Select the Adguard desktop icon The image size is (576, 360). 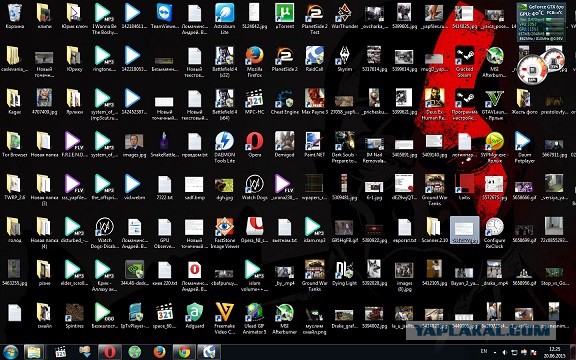[194, 315]
